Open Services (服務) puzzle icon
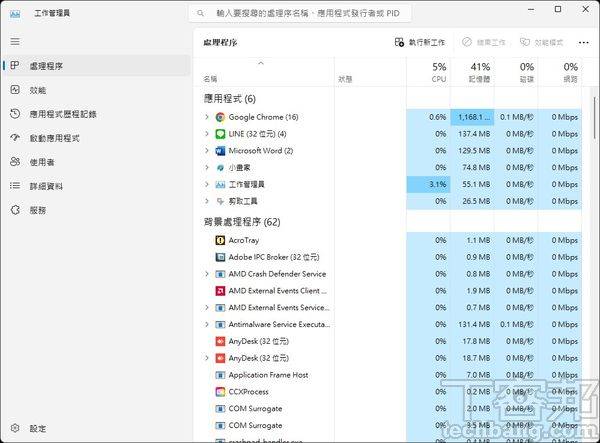This screenshot has height=443, width=600. coord(15,210)
